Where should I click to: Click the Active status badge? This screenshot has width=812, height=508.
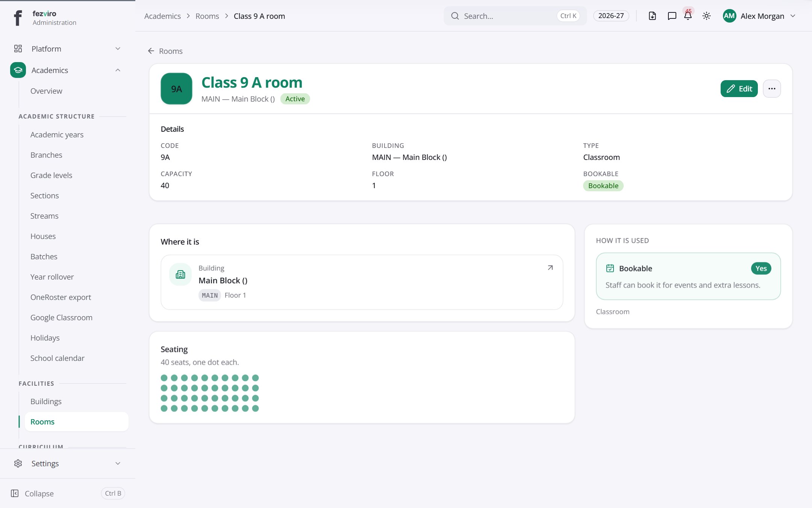[295, 99]
